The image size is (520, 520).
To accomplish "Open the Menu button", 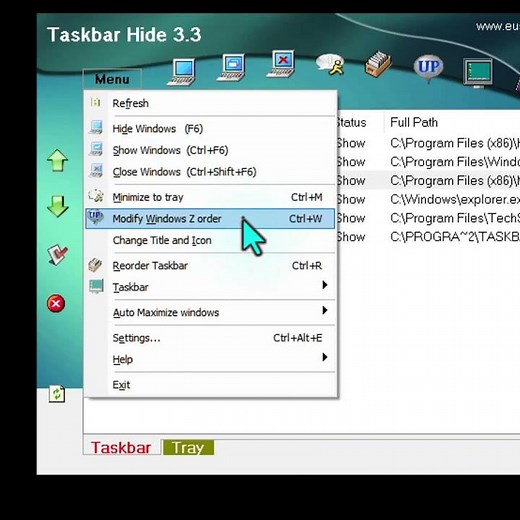I will (x=112, y=79).
